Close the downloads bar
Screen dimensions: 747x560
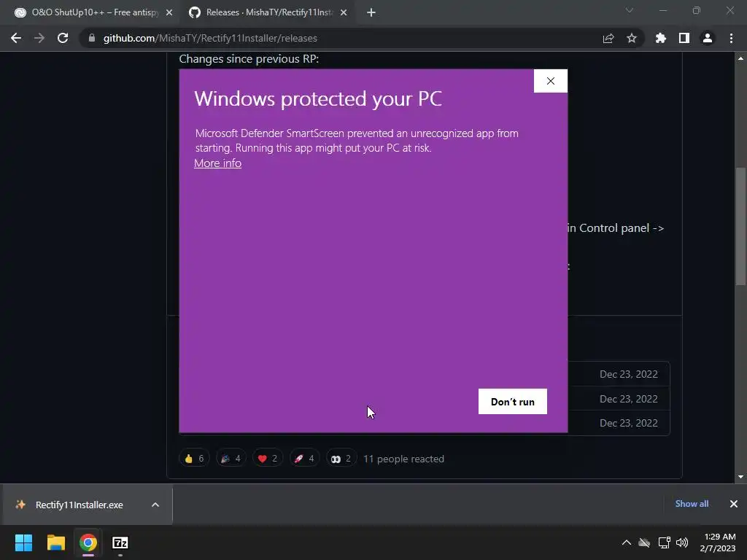(734, 504)
